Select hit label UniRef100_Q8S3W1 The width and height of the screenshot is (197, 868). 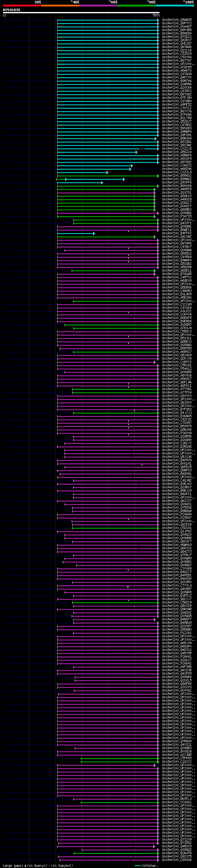[x=177, y=145]
